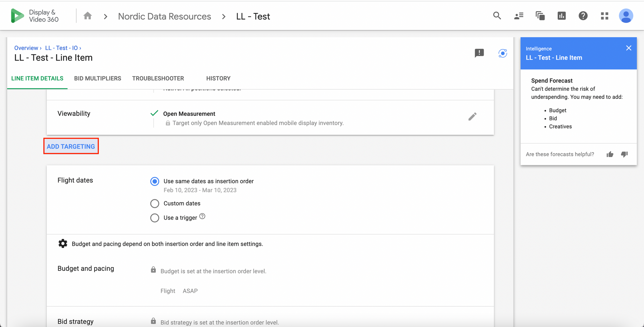Open the LL - Test - IO breadcrumb link
The width and height of the screenshot is (644, 327).
pos(62,48)
